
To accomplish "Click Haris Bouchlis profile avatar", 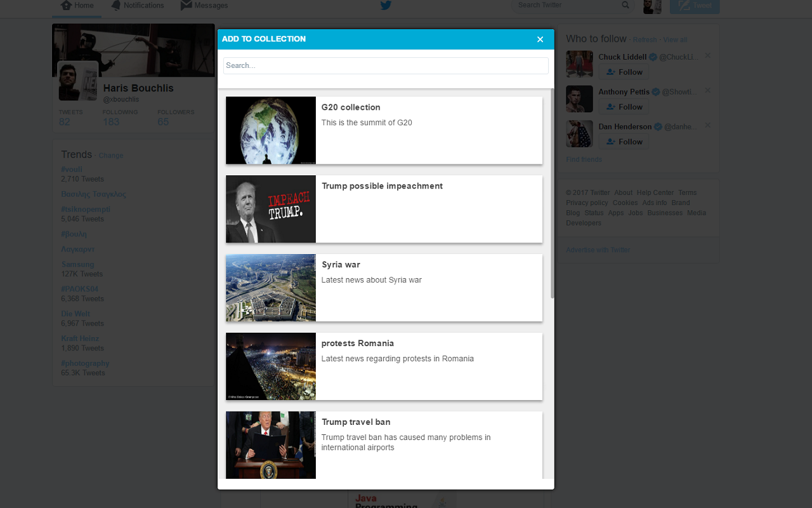I will pyautogui.click(x=78, y=81).
